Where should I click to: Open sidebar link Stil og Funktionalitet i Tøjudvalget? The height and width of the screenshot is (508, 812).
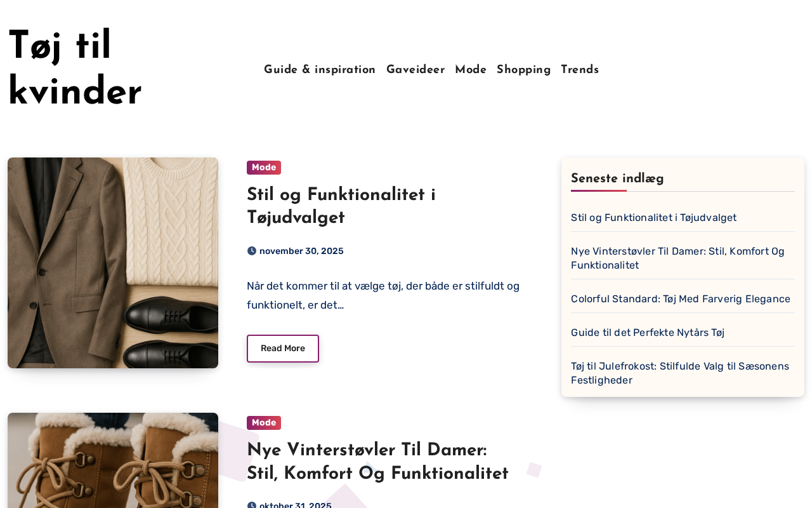[653, 218]
